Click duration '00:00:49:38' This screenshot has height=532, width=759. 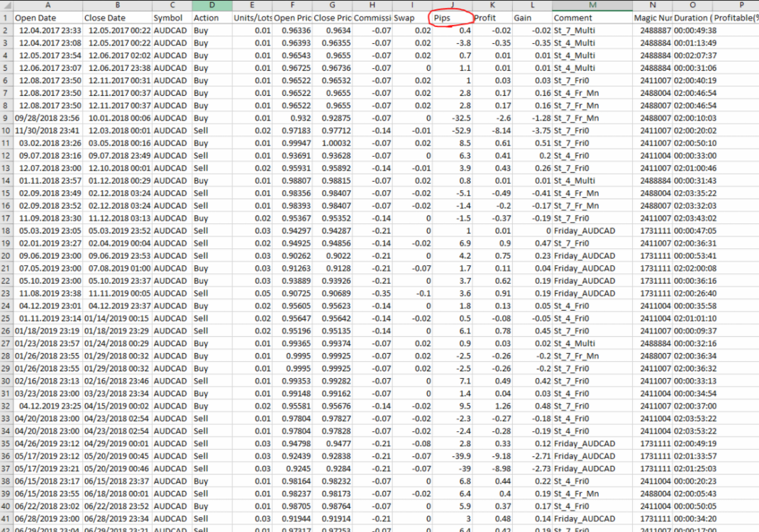(x=695, y=31)
